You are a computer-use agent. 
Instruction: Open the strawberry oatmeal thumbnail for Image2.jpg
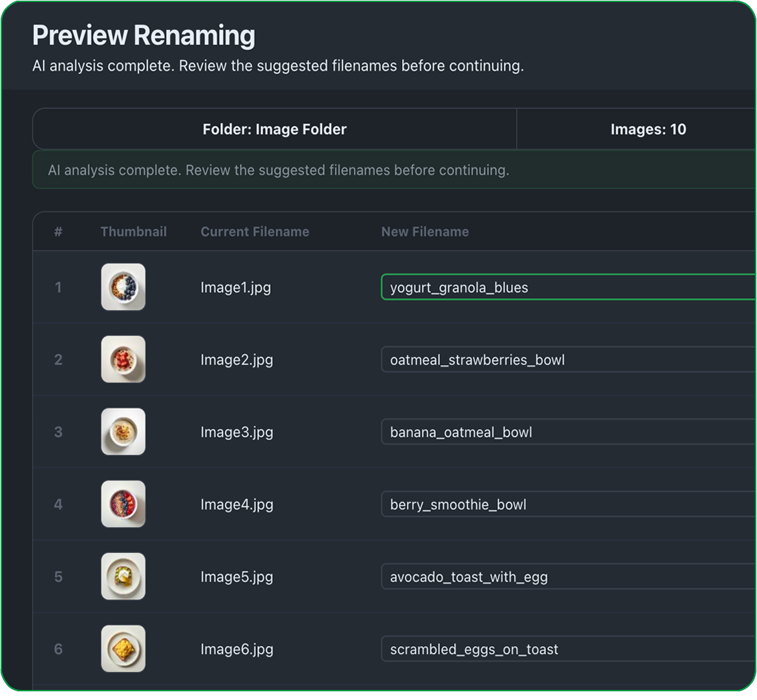[x=123, y=359]
